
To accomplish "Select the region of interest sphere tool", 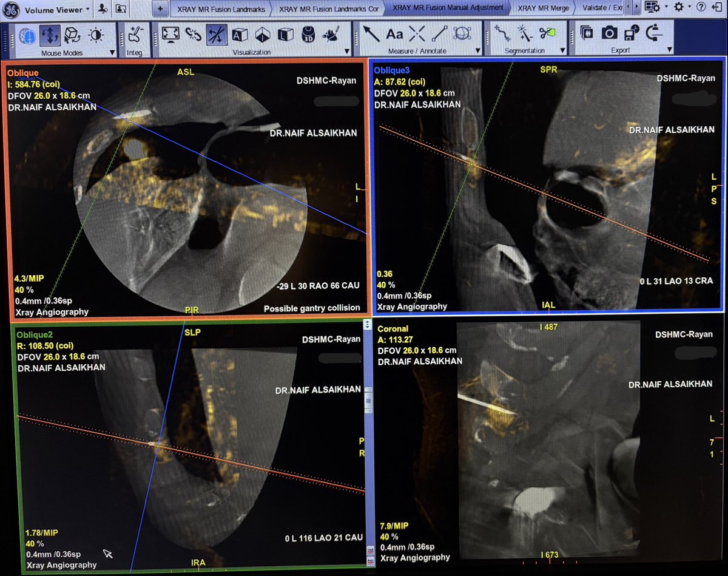I will click(x=462, y=33).
